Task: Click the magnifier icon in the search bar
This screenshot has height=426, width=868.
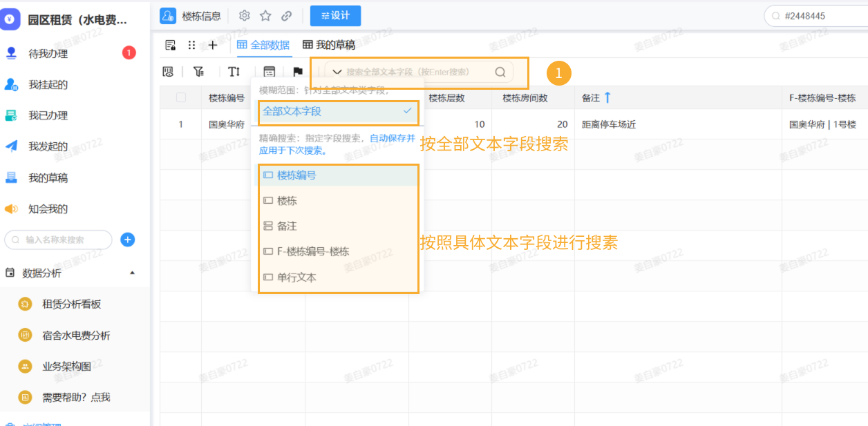Action: pos(500,72)
